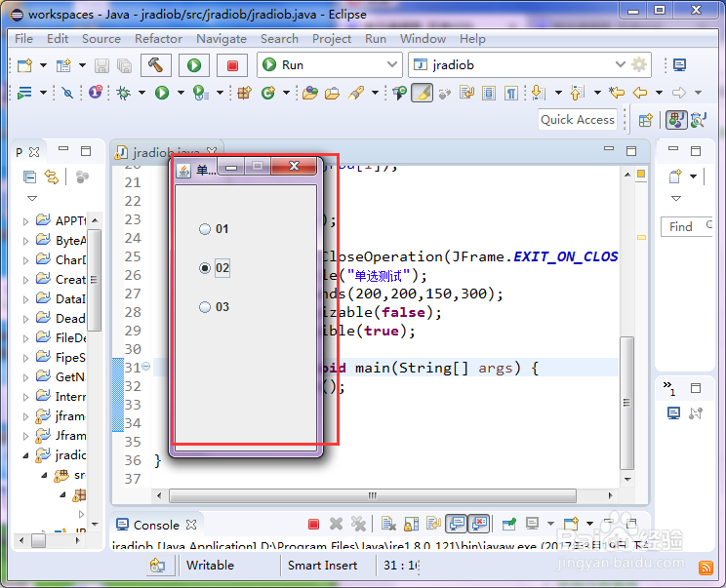This screenshot has width=726, height=588.
Task: Terminate the process in Console toolbar
Action: [x=313, y=525]
